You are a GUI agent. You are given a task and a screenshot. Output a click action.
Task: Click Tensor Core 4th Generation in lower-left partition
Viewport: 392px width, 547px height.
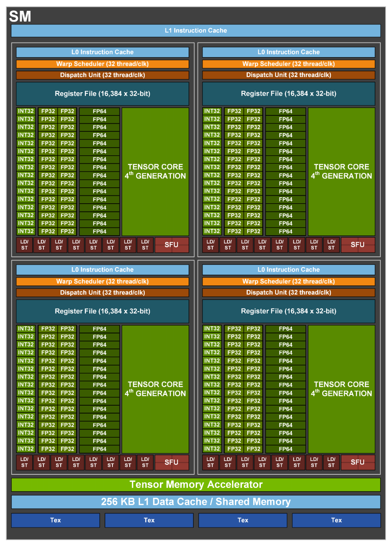coord(155,389)
